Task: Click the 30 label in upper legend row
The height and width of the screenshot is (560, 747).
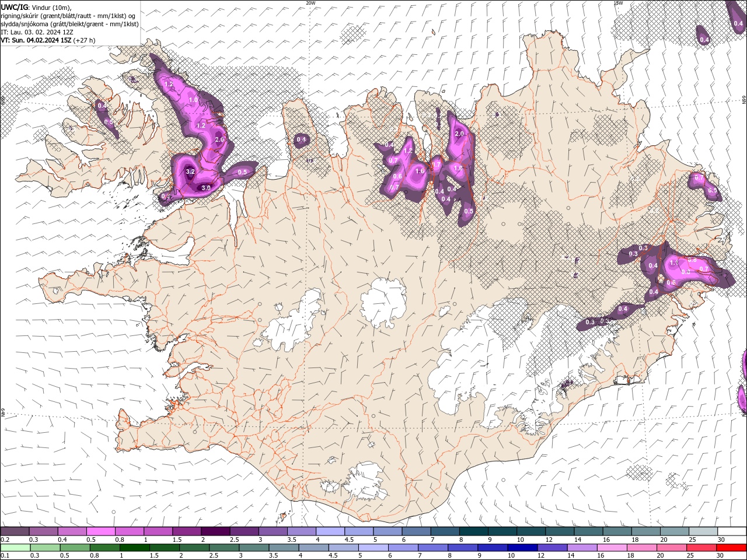Action: click(721, 540)
